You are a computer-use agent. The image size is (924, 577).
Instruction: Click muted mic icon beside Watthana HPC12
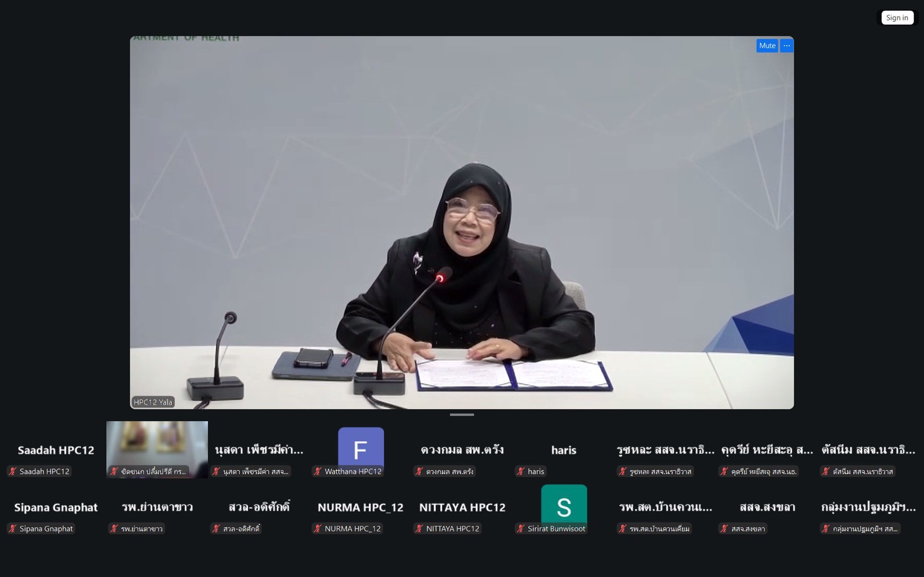(318, 471)
